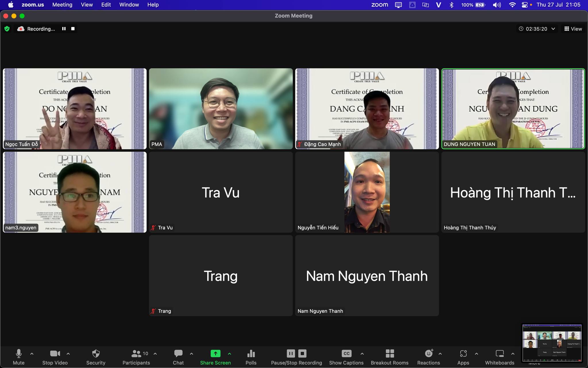This screenshot has height=368, width=588.
Task: Select Nguyễn Tiến Hiếu's video tile
Action: click(367, 192)
